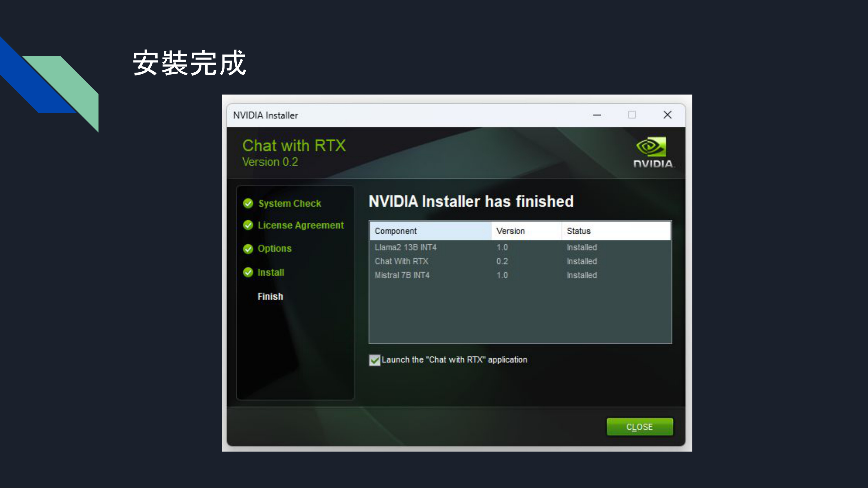
Task: Select the License Agreement step
Action: [x=301, y=225]
